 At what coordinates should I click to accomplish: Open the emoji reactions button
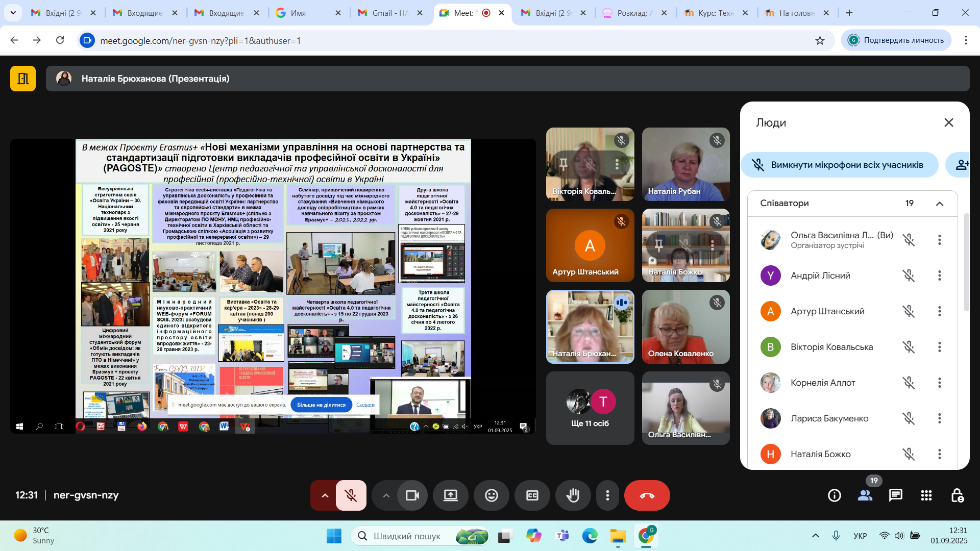pyautogui.click(x=491, y=495)
